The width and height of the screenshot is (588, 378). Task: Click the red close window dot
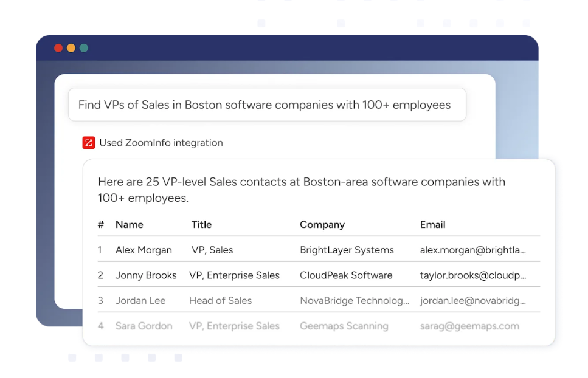pyautogui.click(x=58, y=48)
